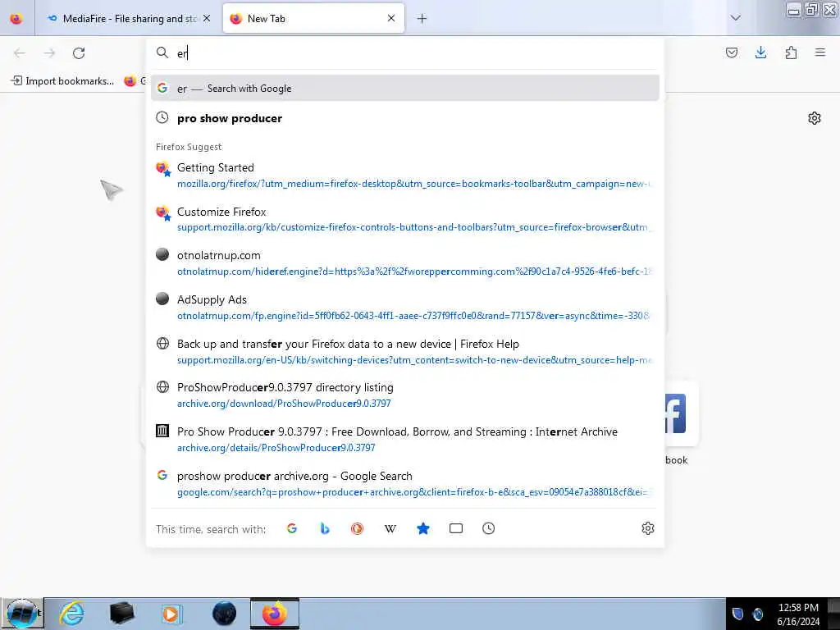The height and width of the screenshot is (630, 840).
Task: Search history using the clock icon
Action: coord(489,529)
